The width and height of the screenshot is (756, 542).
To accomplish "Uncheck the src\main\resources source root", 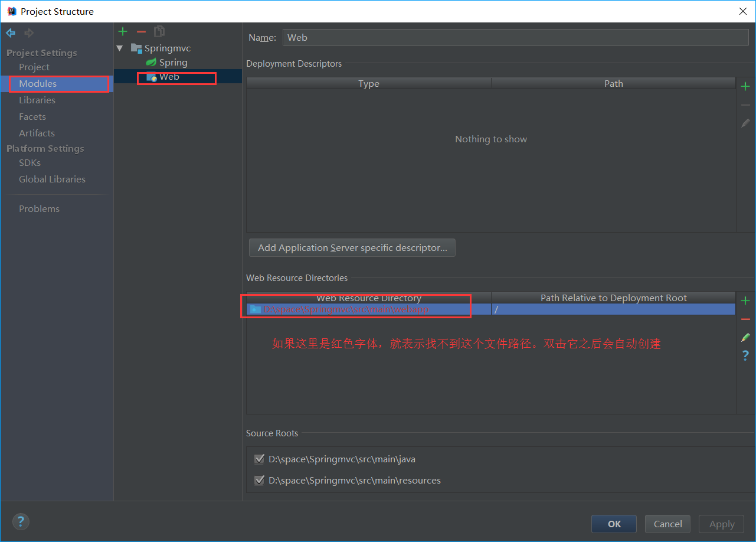I will click(x=259, y=481).
